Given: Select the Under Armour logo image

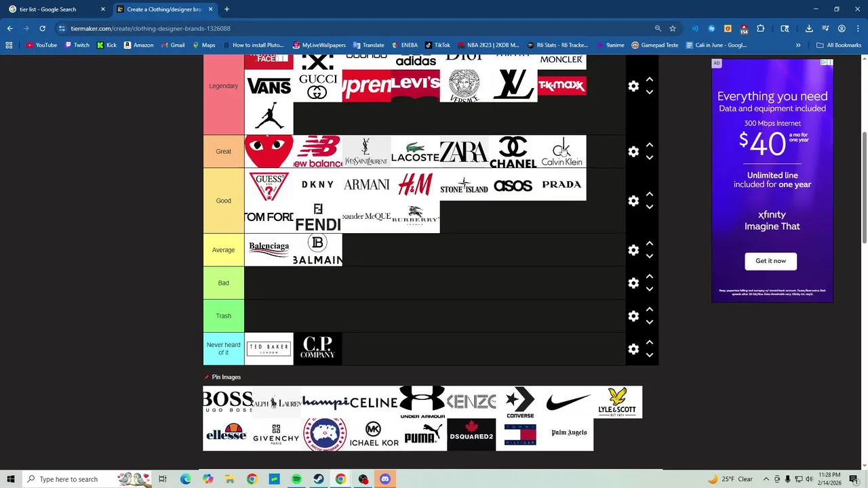Looking at the screenshot, I should coord(422,403).
